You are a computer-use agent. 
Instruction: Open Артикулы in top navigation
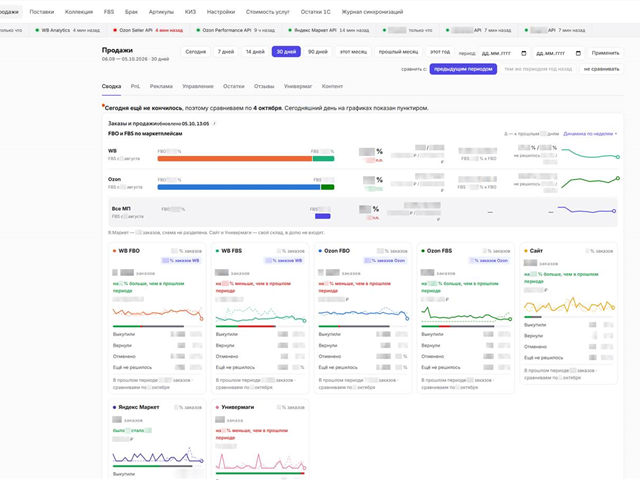click(161, 12)
